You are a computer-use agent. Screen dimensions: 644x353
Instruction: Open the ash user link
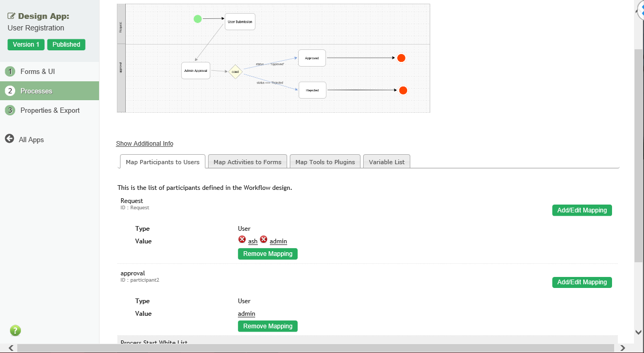pyautogui.click(x=253, y=241)
